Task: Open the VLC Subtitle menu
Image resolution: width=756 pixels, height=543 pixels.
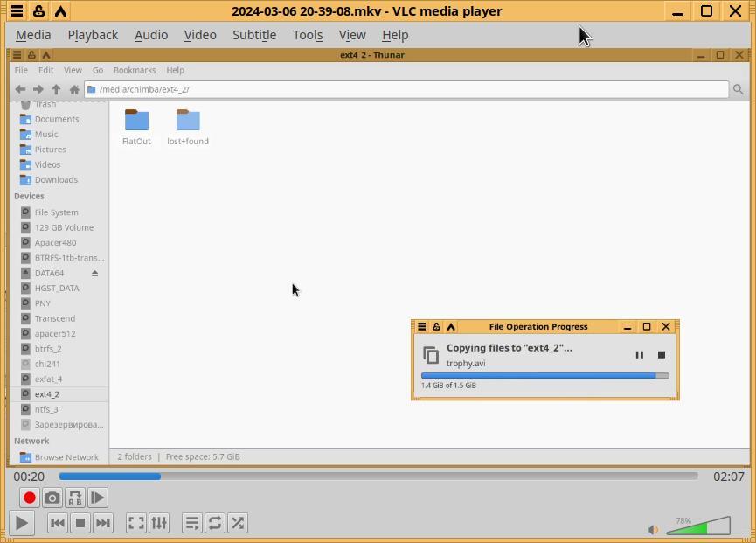Action: [x=254, y=35]
